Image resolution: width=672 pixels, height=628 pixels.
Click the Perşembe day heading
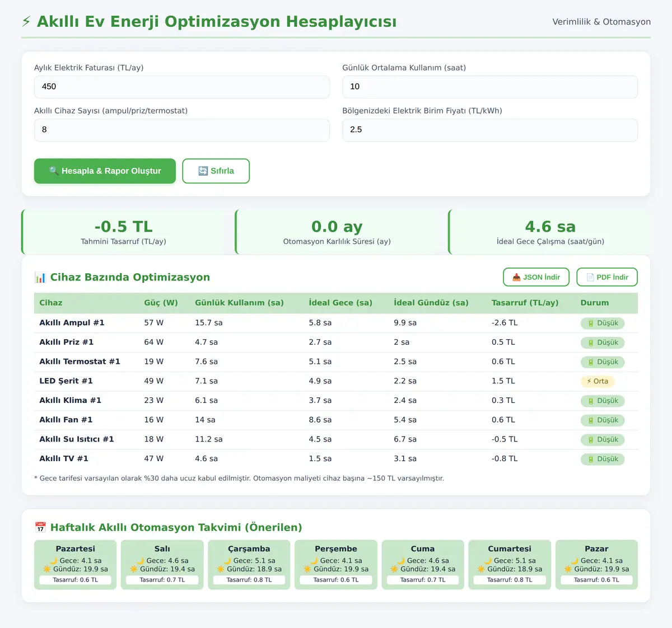click(x=336, y=549)
